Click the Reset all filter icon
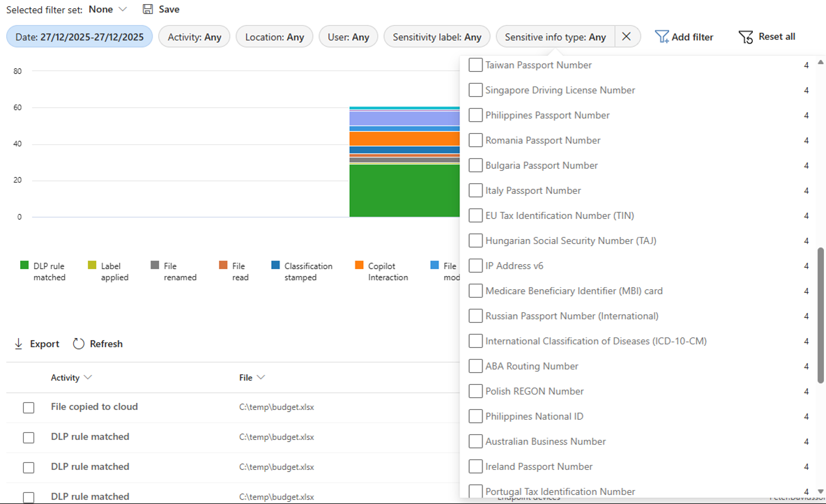The width and height of the screenshot is (826, 504). click(x=745, y=36)
